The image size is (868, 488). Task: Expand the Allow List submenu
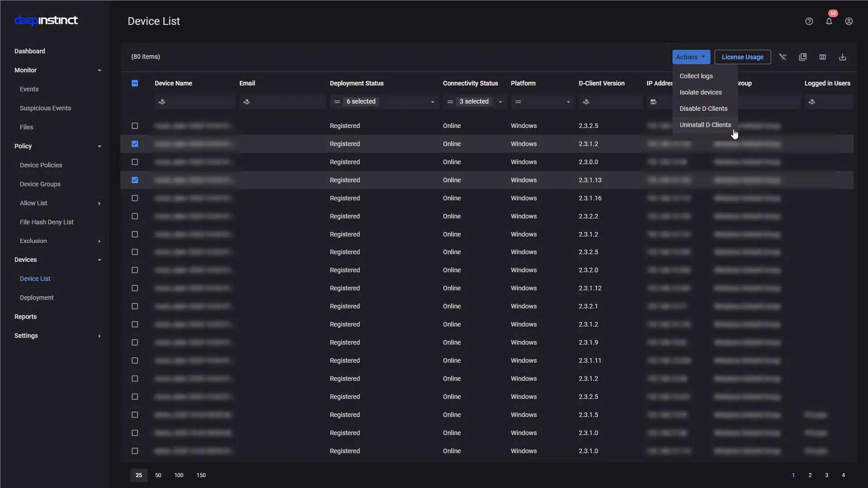pos(99,203)
